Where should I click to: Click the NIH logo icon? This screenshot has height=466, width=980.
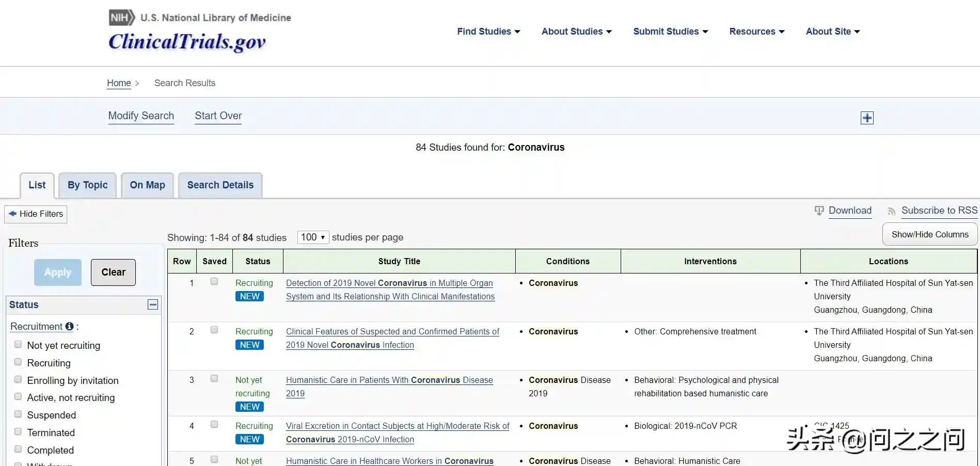coord(122,18)
